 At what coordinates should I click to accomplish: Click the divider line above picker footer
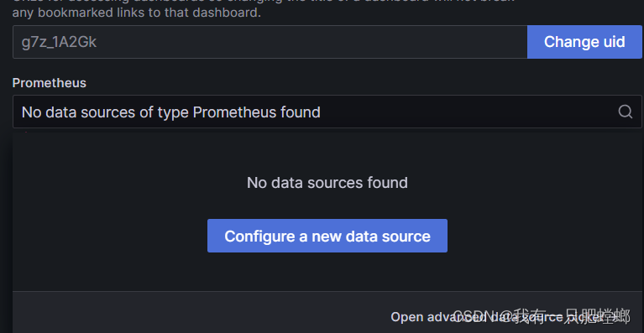click(x=327, y=292)
